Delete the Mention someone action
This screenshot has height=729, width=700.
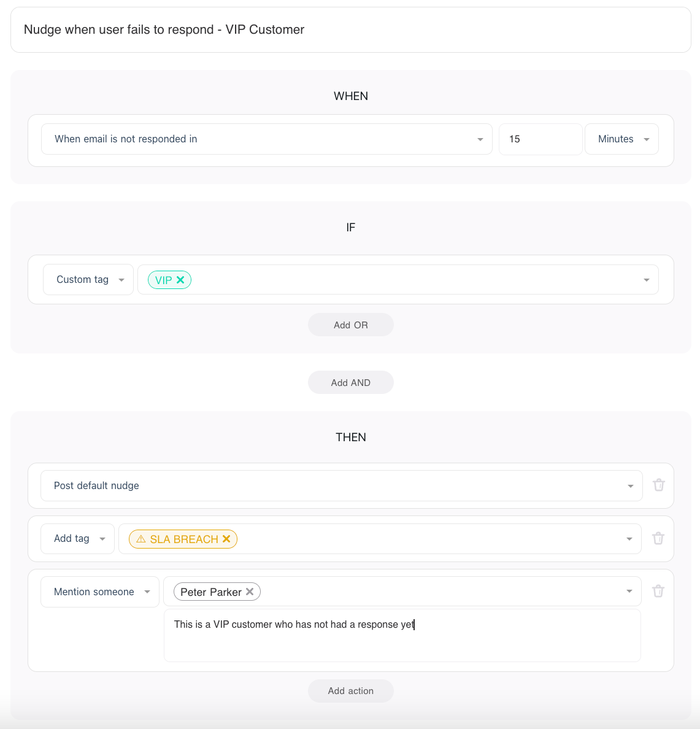[658, 592]
